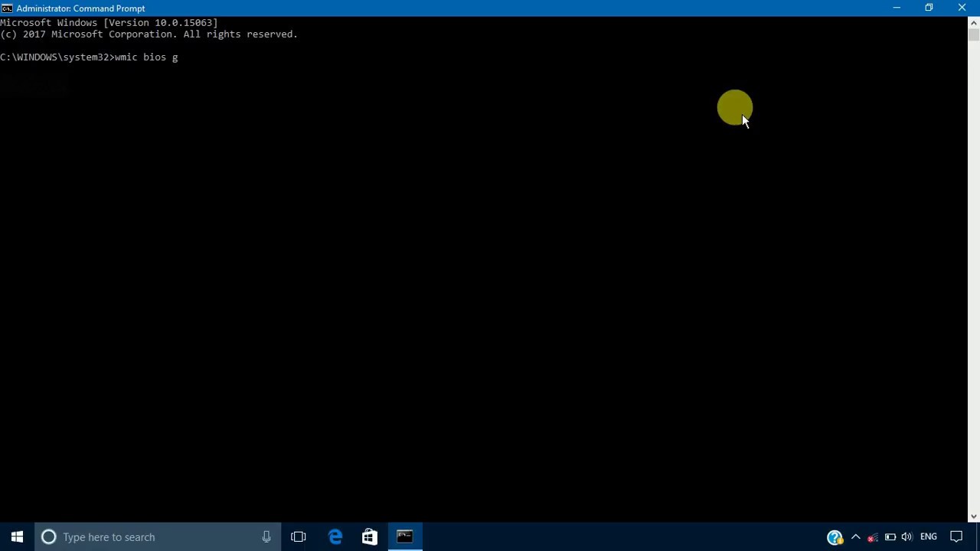This screenshot has height=551, width=980.
Task: Close the Command Prompt window
Action: [x=962, y=8]
